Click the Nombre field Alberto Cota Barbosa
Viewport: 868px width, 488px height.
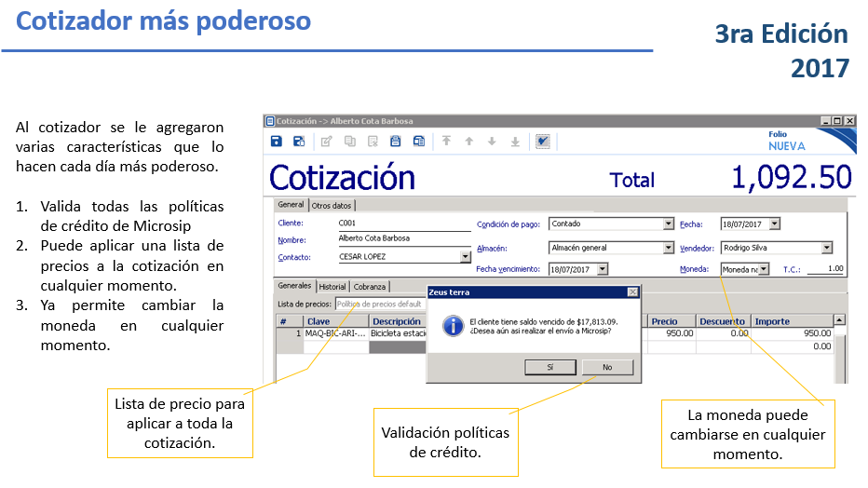click(404, 239)
